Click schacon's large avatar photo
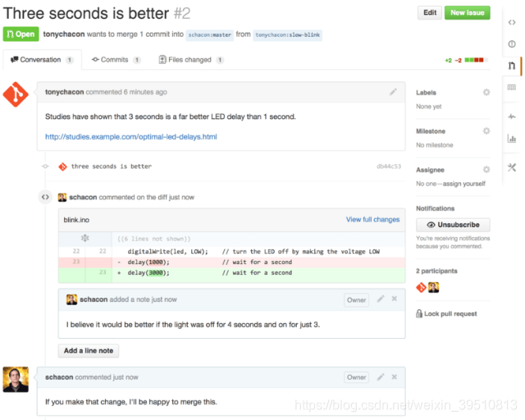 (x=16, y=379)
